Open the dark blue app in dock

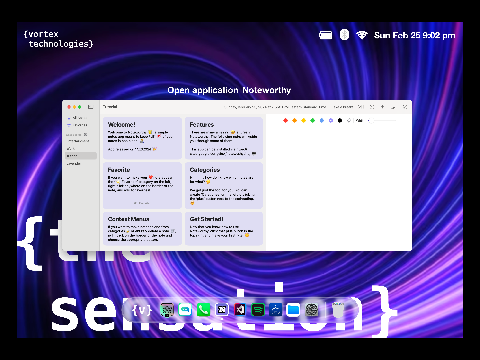click(275, 310)
